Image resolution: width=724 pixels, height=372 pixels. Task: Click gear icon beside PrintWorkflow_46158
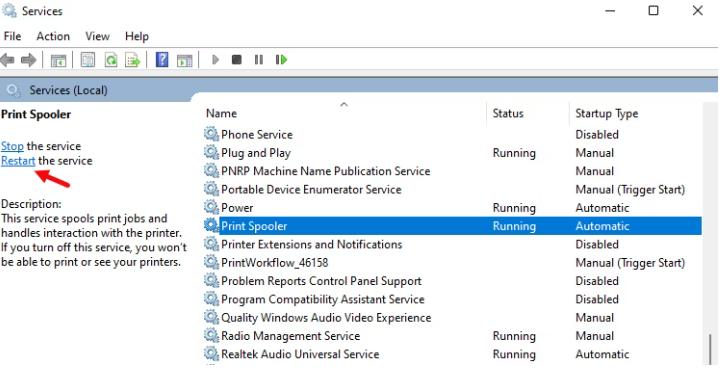pos(211,262)
